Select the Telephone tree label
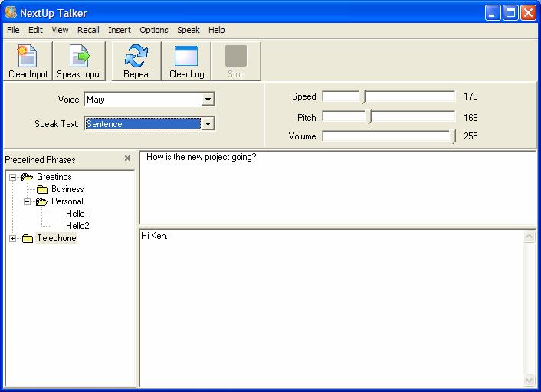 [56, 238]
